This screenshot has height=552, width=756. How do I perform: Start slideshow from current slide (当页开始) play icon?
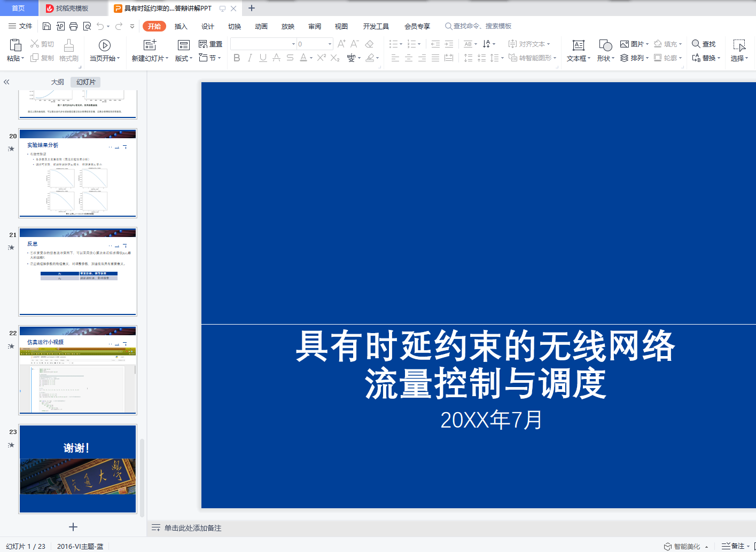[x=105, y=45]
